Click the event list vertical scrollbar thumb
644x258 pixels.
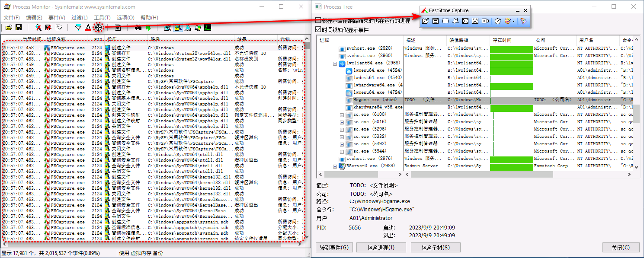point(307,46)
